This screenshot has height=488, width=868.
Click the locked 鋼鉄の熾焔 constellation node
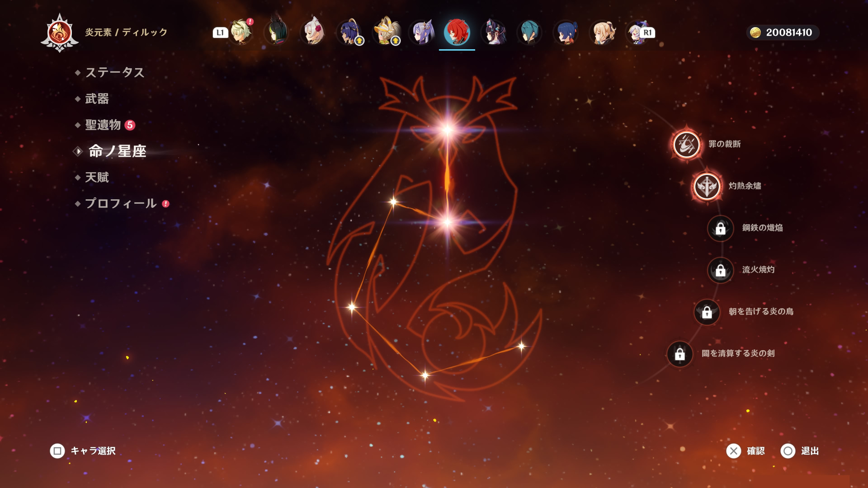pos(720,228)
